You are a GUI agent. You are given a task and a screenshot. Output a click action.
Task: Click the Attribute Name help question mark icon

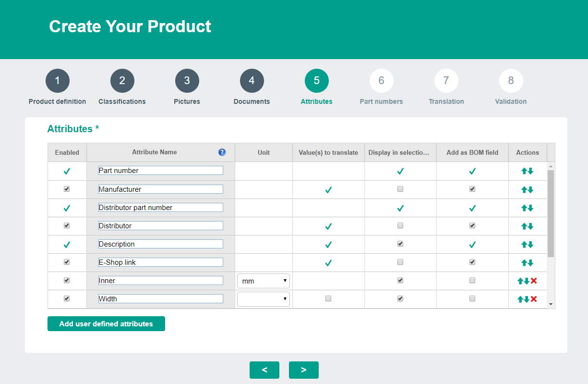point(222,152)
